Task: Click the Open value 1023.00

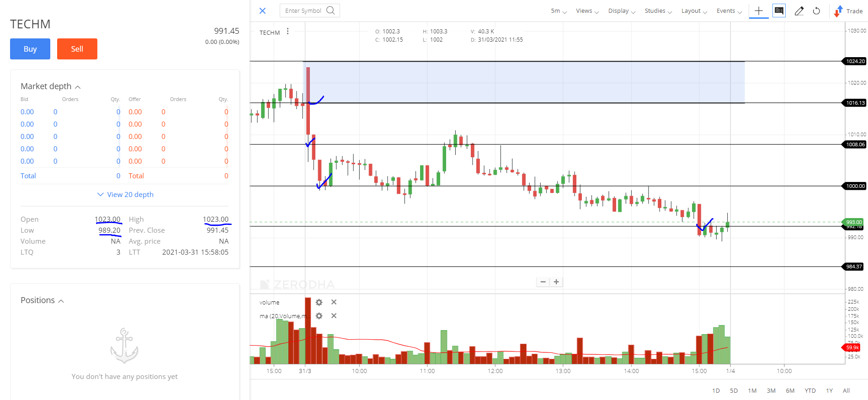Action: tap(108, 219)
